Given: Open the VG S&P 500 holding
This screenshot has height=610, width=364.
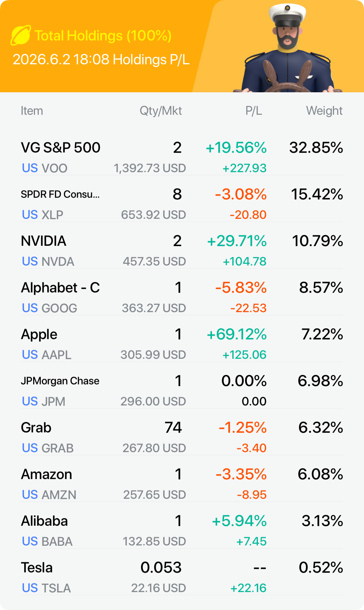Looking at the screenshot, I should point(182,157).
